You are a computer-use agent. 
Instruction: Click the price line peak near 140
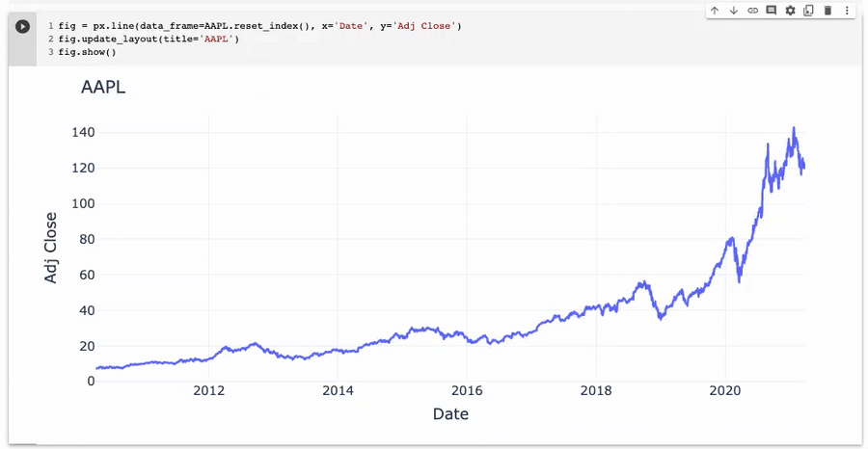(794, 128)
